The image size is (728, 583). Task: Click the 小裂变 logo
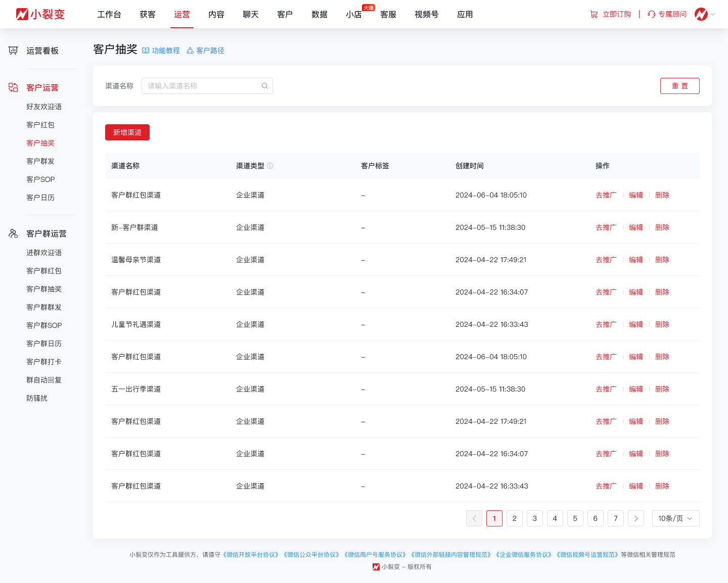40,14
